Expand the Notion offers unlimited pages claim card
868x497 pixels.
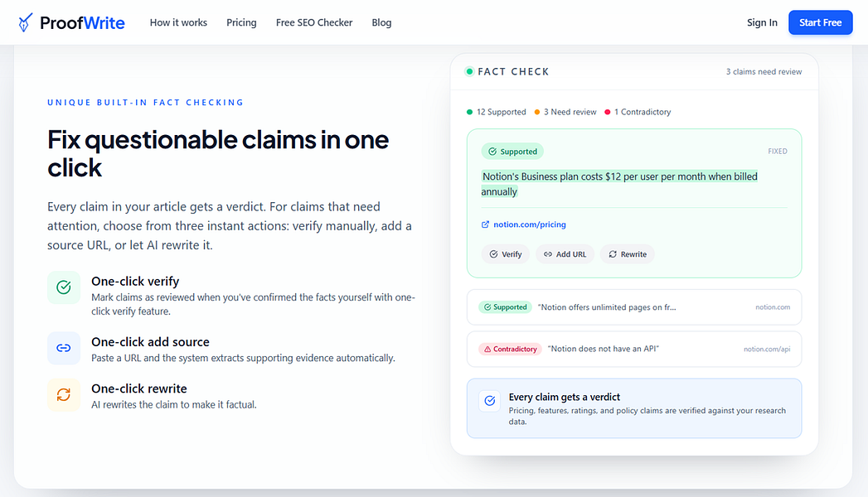[x=634, y=306]
